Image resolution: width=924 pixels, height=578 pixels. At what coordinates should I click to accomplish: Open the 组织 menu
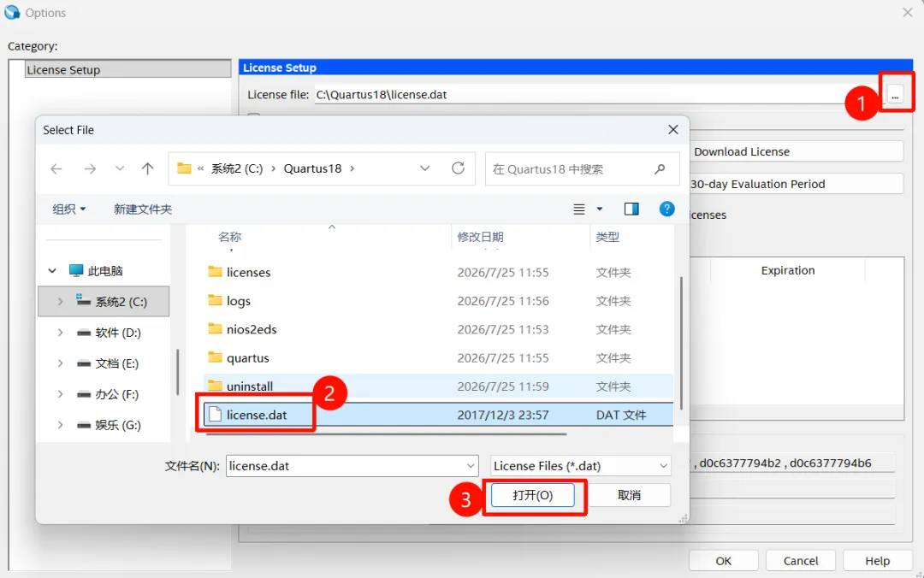(x=69, y=209)
